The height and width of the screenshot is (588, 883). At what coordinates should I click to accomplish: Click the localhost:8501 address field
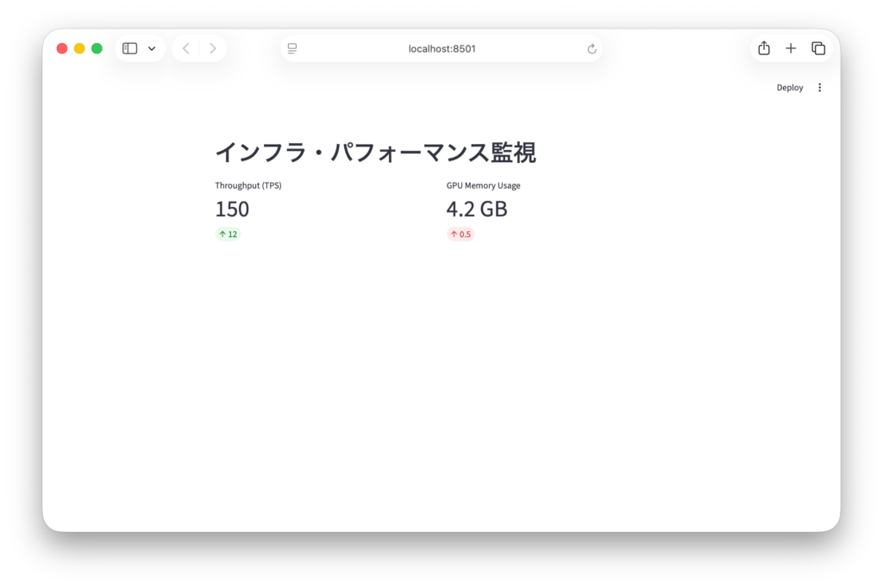click(x=441, y=49)
